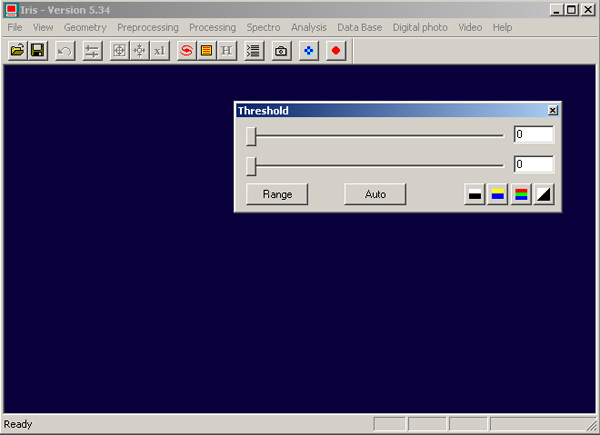This screenshot has height=435, width=600.
Task: Maximize the Iris window
Action: coord(571,10)
